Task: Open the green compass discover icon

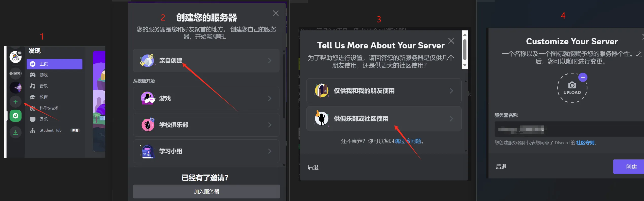Action: (x=15, y=116)
